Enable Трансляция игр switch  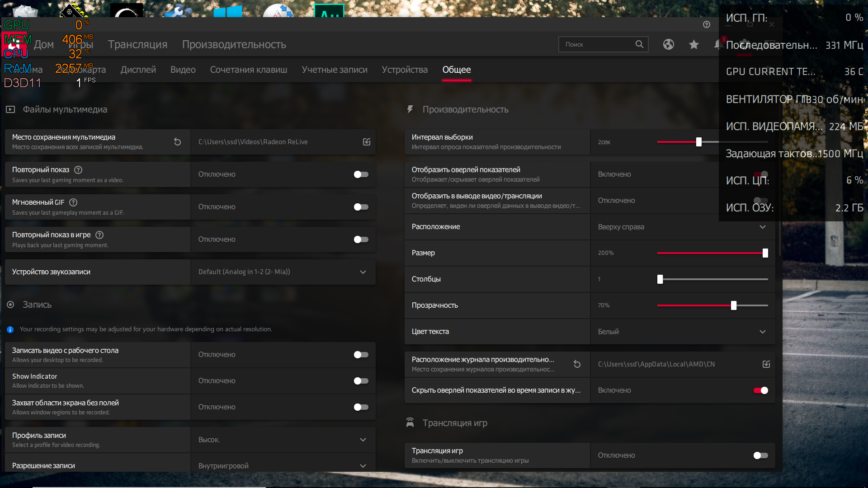pos(760,455)
